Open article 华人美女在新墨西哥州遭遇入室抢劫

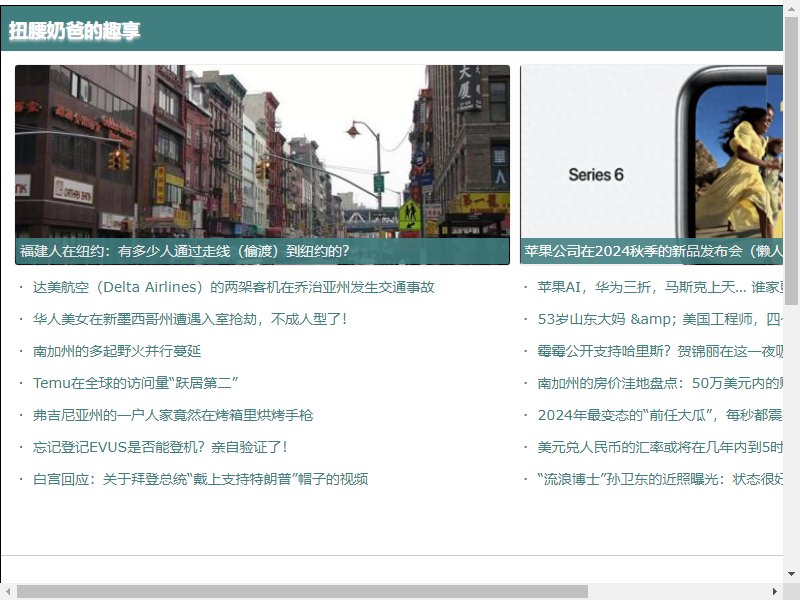[190, 319]
